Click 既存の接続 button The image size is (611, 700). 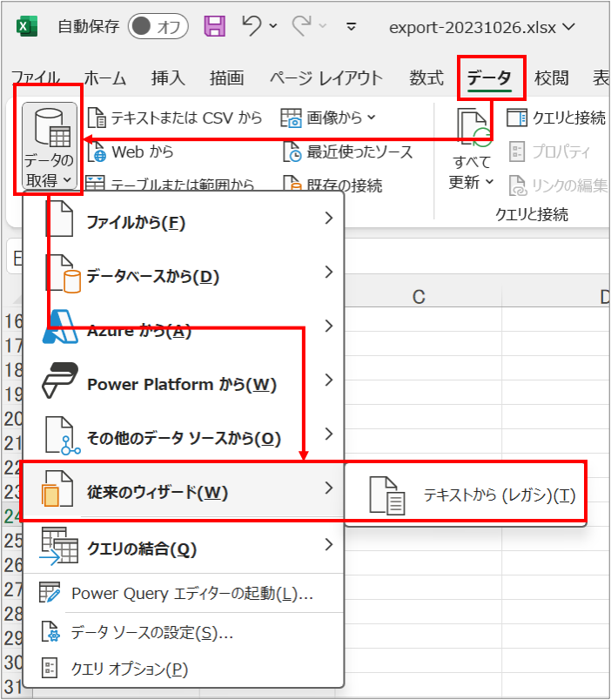333,184
